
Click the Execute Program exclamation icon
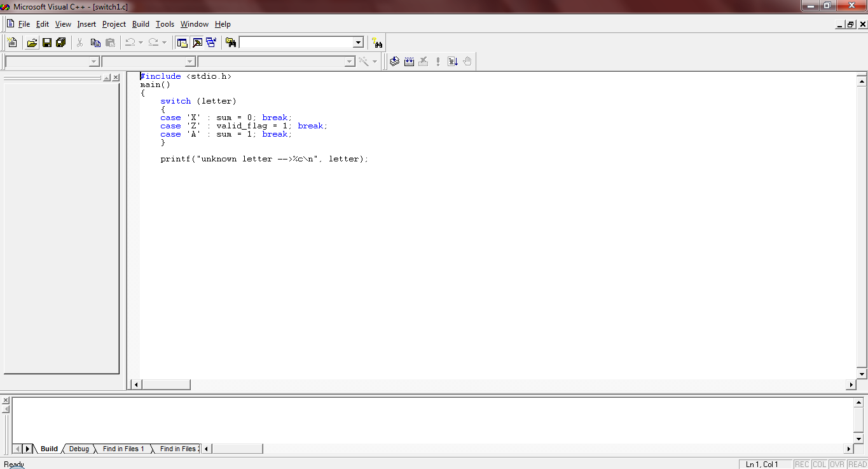438,61
